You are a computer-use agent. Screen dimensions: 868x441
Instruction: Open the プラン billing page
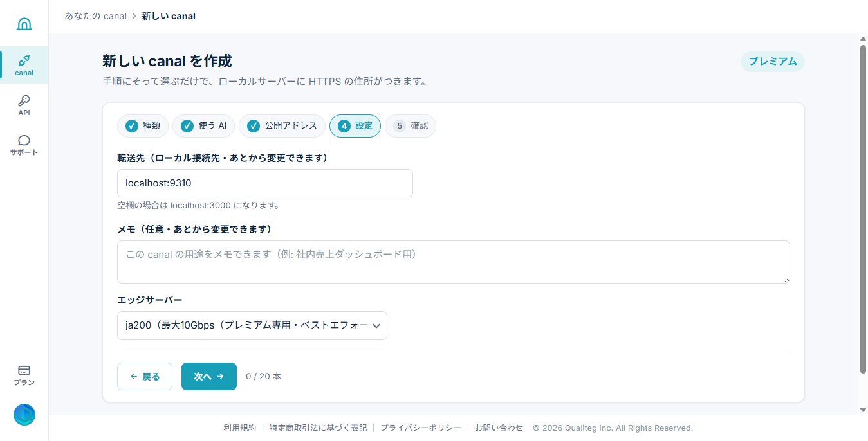(24, 375)
